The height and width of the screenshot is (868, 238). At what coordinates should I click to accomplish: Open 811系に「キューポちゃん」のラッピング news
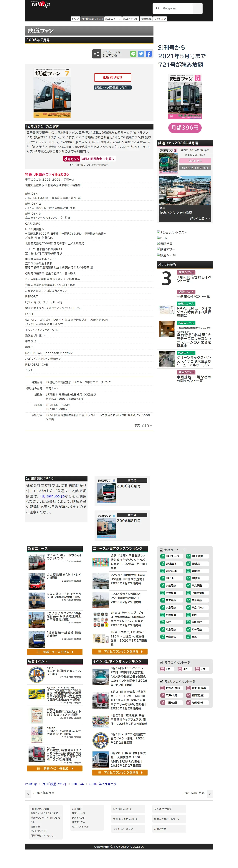(x=64, y=557)
